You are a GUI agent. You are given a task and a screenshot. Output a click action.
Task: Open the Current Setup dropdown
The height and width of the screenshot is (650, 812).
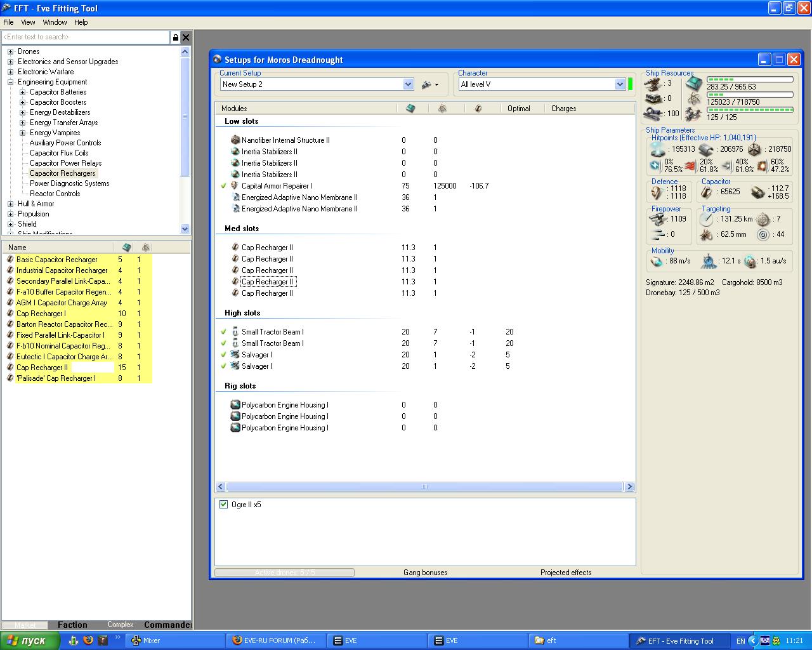click(408, 84)
